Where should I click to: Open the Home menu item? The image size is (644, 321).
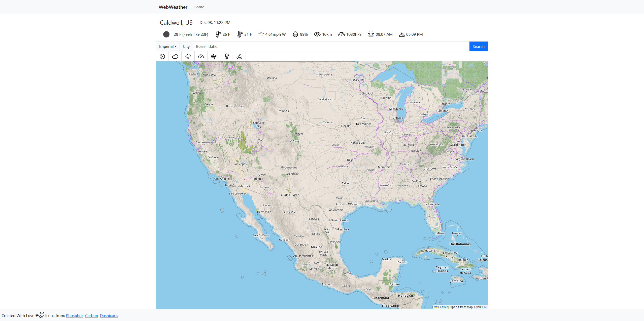coord(199,7)
